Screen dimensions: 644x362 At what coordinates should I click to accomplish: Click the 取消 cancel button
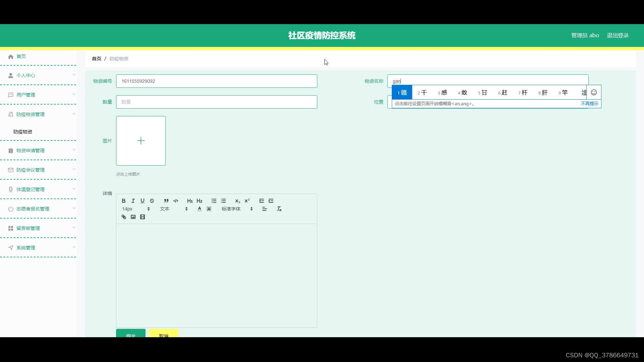tap(164, 334)
